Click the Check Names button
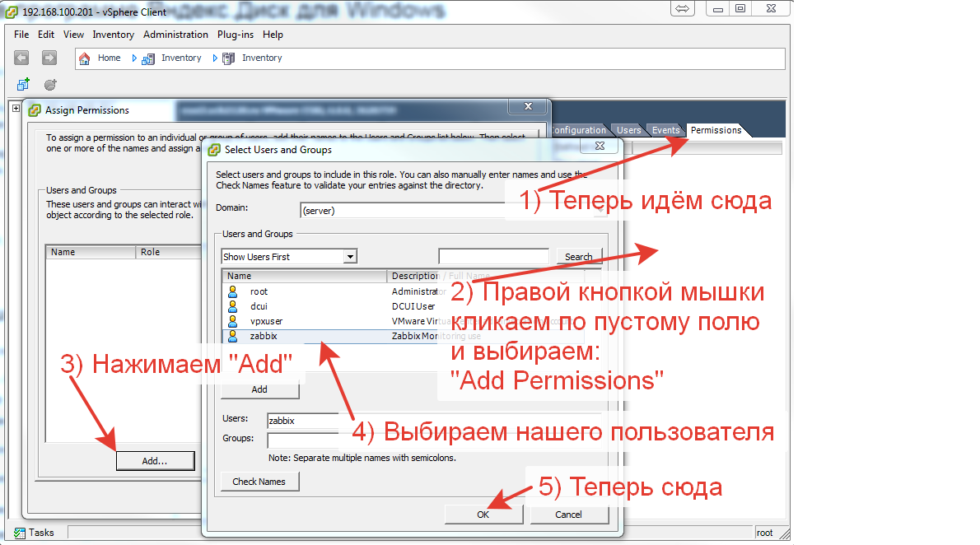This screenshot has width=980, height=545. click(259, 482)
